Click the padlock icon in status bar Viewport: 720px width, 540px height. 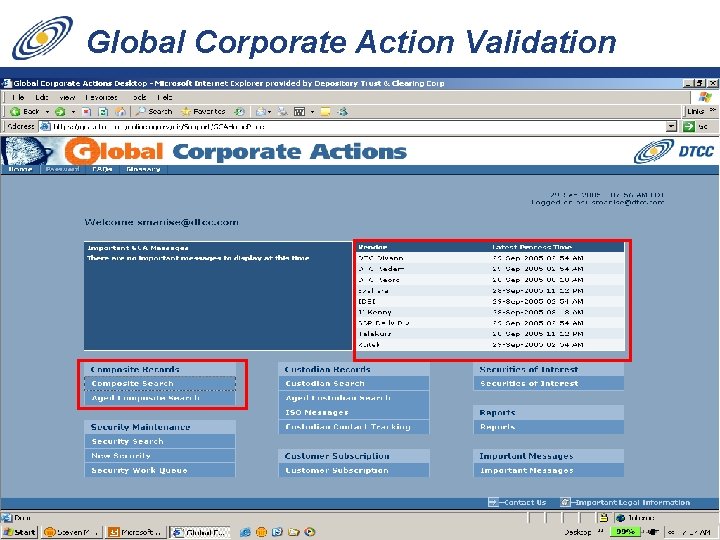click(603, 518)
